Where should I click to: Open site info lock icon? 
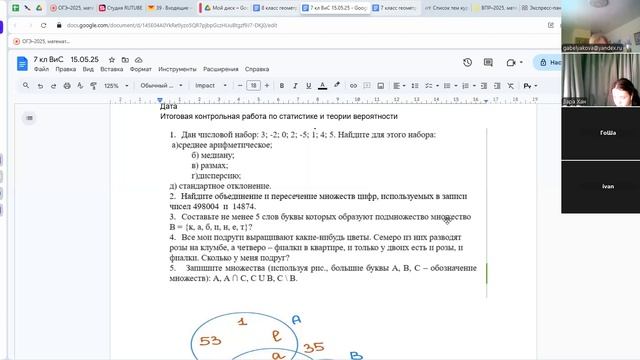[x=59, y=25]
